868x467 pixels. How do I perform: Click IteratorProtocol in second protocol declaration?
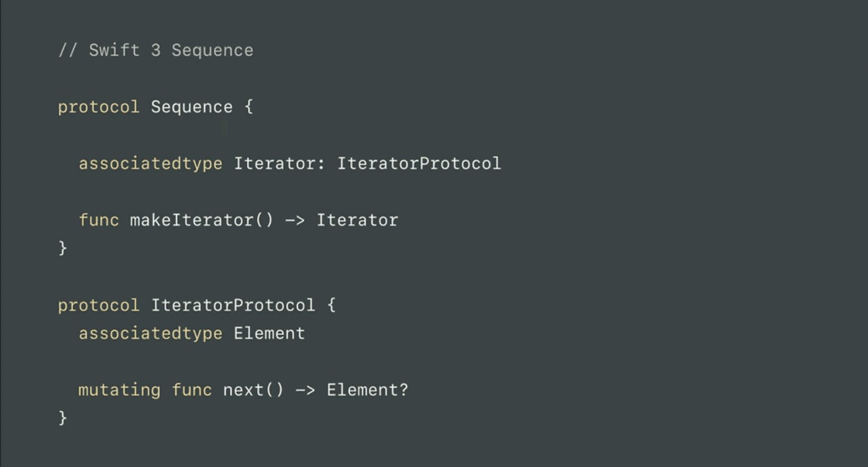[x=233, y=305]
